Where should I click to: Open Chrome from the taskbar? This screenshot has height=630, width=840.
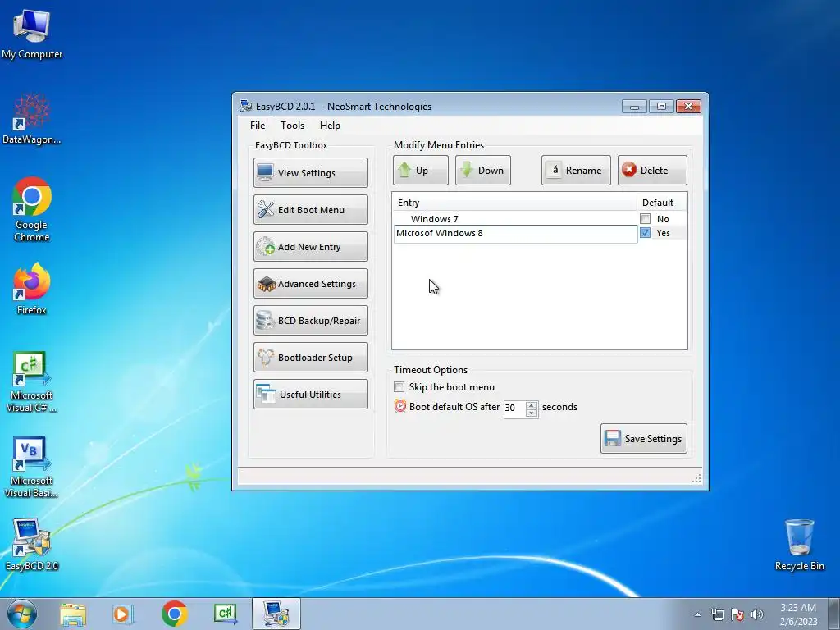pyautogui.click(x=174, y=614)
